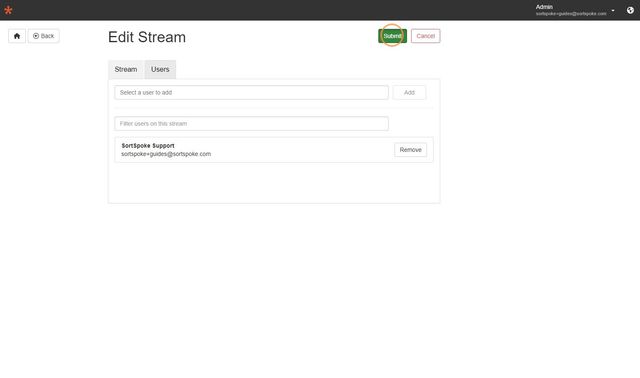640x378 pixels.
Task: Open the globe language icon
Action: click(x=630, y=10)
